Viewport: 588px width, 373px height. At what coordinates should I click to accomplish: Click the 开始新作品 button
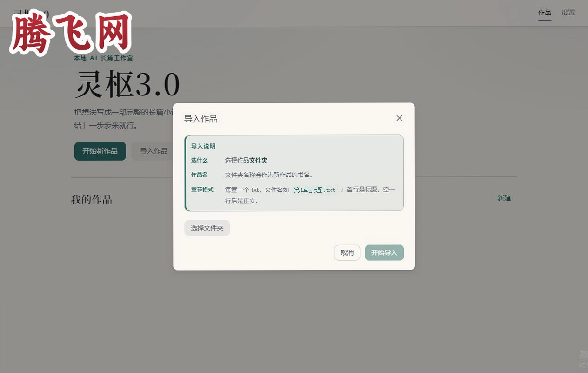(x=100, y=151)
